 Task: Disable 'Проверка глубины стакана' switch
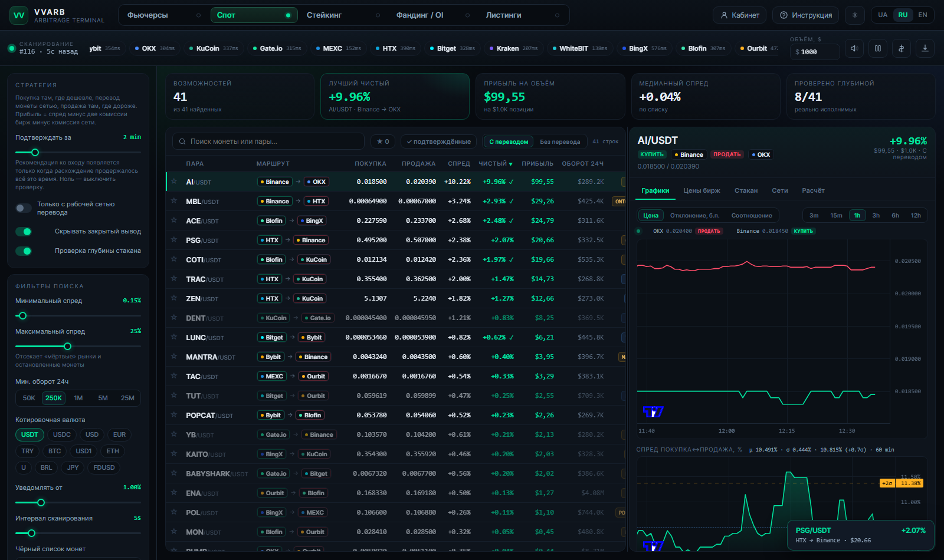[24, 251]
